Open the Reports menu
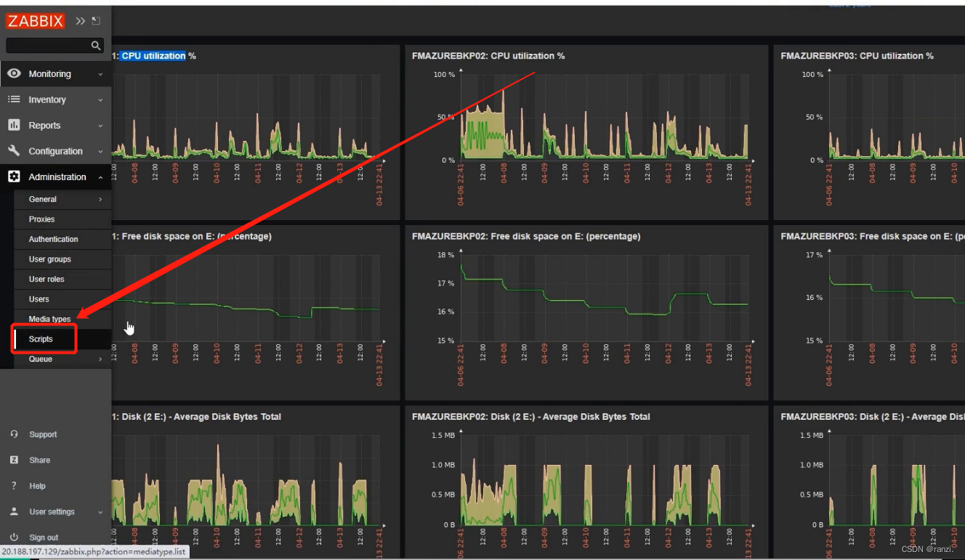The height and width of the screenshot is (560, 965). tap(56, 126)
